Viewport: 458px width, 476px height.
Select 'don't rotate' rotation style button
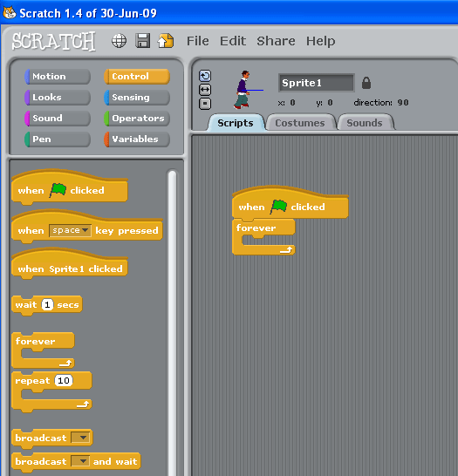click(x=205, y=104)
